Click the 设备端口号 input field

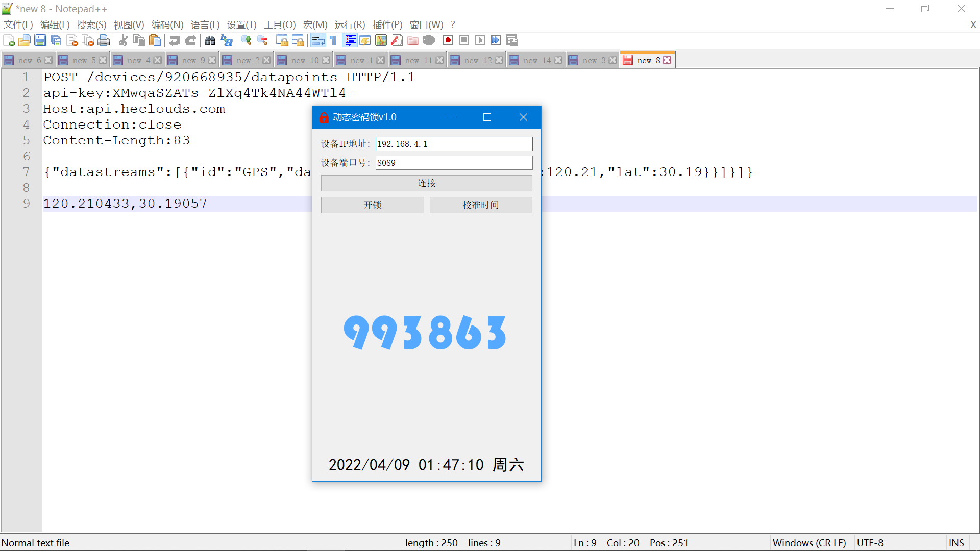coord(454,163)
